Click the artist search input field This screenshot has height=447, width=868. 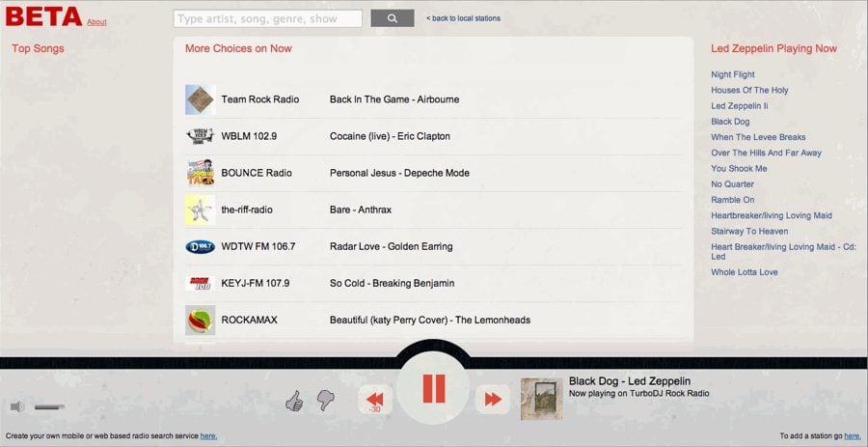click(x=268, y=18)
